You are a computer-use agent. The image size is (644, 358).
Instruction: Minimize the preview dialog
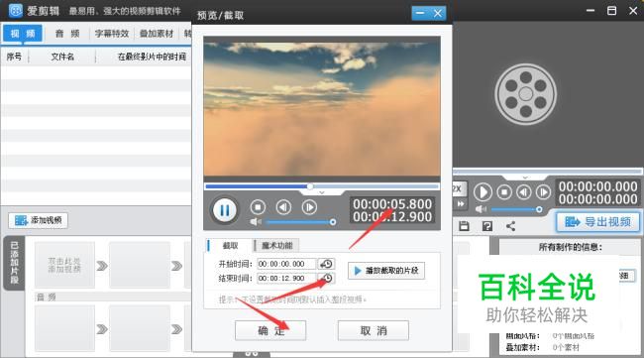[420, 13]
